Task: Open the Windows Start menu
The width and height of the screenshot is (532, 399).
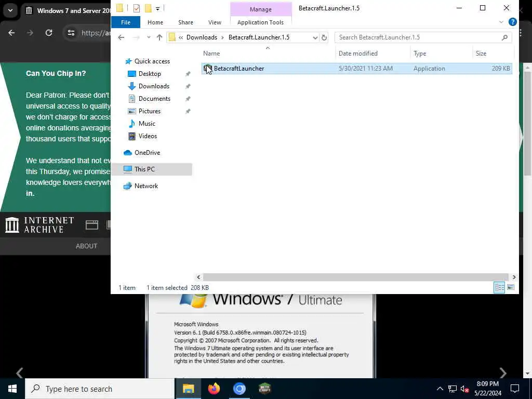Action: tap(12, 389)
